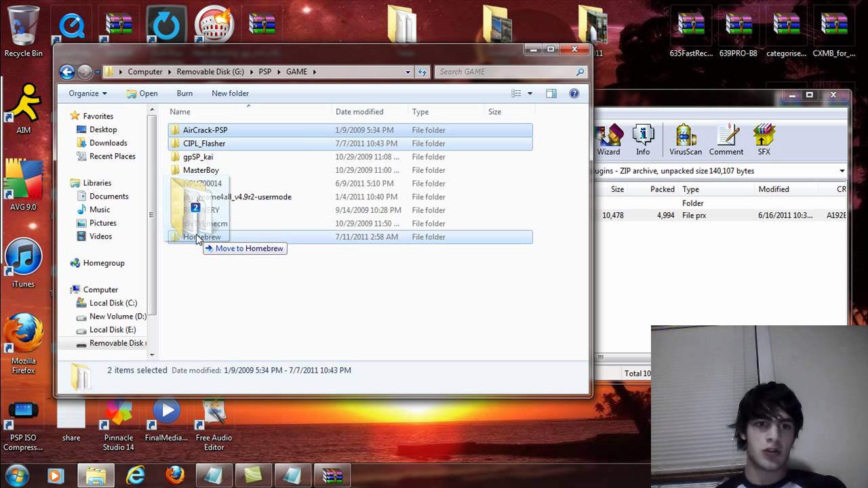Select the AirCrack-PSP folder

(x=350, y=130)
